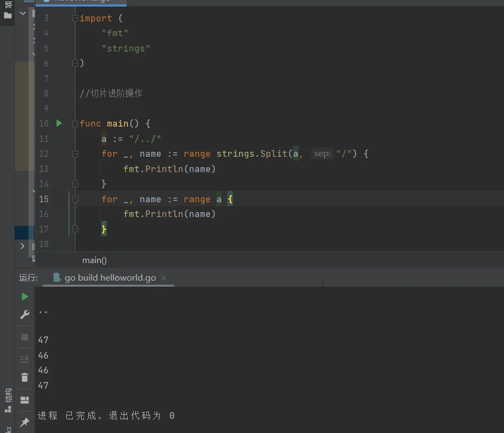Click the import keyword on line 3
Screen dimensions: 504x433
click(96, 18)
